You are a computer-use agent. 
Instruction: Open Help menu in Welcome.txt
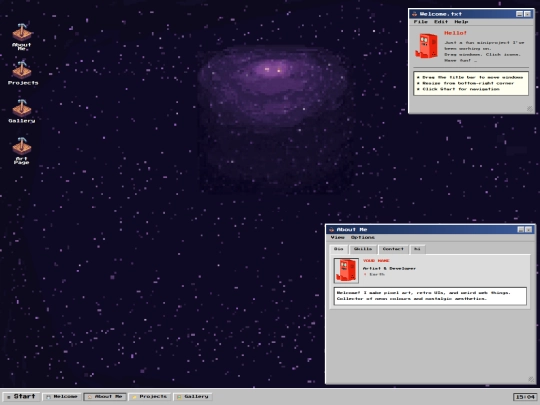[x=461, y=22]
